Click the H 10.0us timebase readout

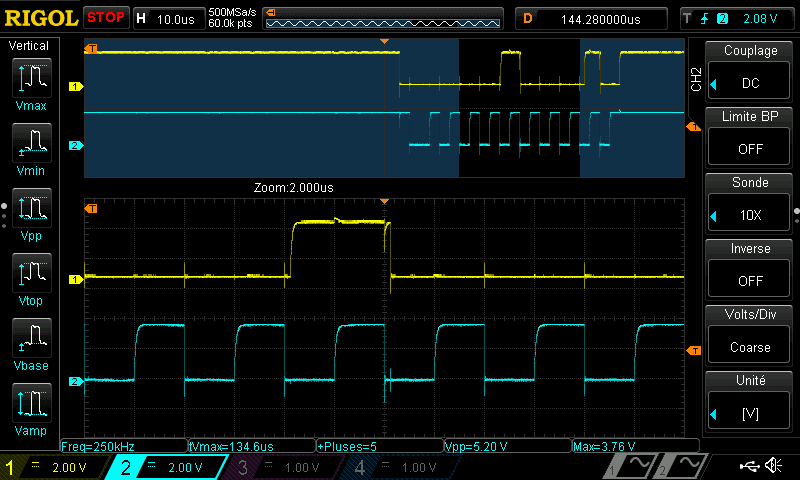point(169,19)
